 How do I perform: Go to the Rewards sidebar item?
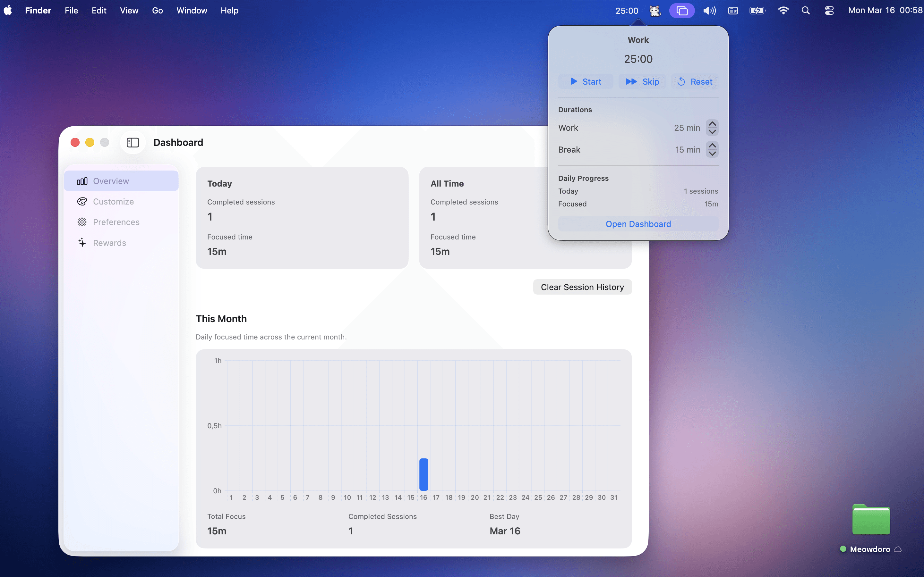click(109, 243)
